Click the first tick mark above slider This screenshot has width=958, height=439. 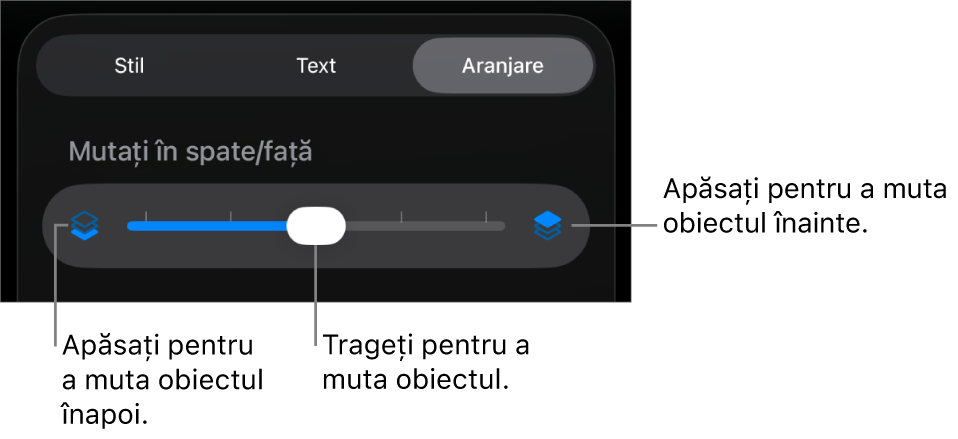coord(145,216)
